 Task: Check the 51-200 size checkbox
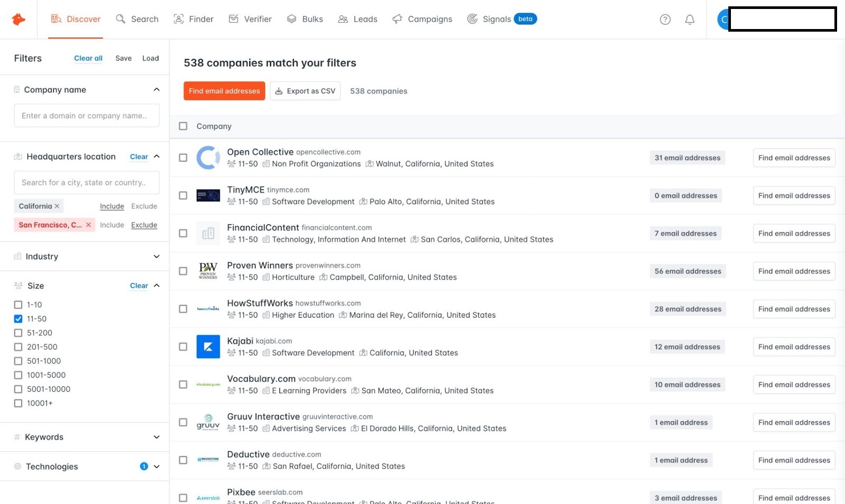[18, 333]
